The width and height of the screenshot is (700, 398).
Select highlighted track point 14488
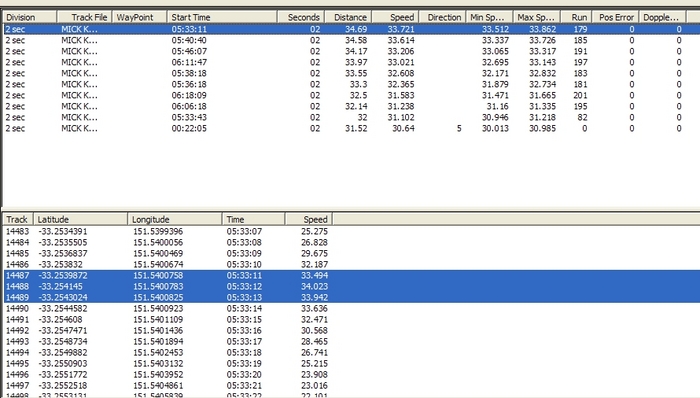coord(352,286)
